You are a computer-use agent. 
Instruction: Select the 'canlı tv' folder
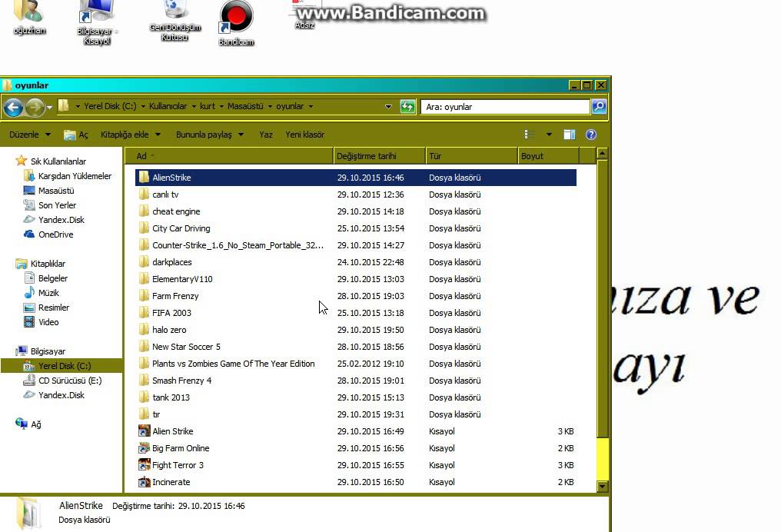(356, 195)
